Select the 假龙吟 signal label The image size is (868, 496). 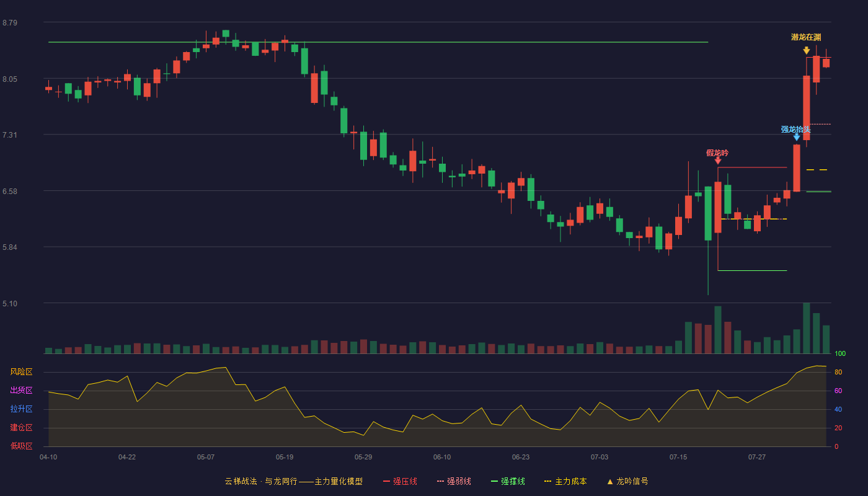pos(717,153)
